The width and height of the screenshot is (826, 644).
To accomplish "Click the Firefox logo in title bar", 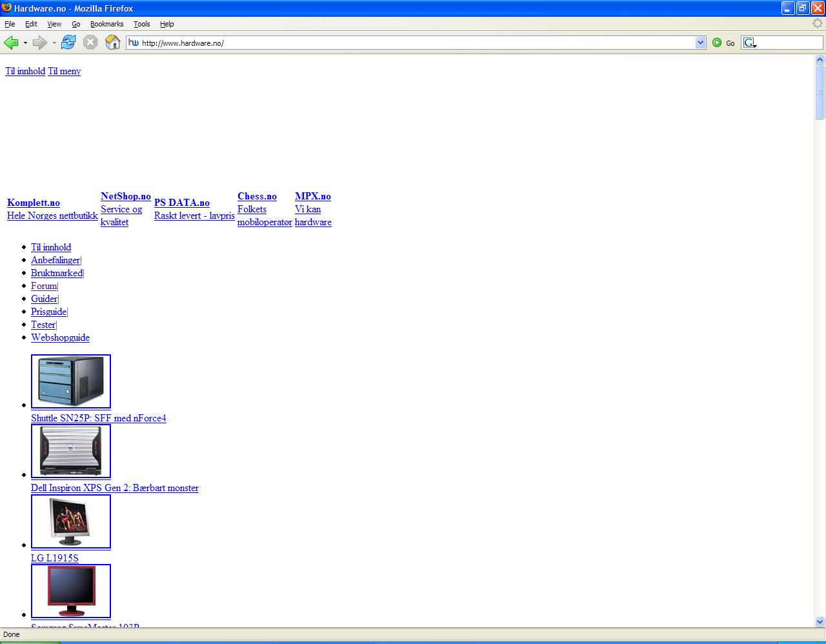I will [6, 8].
